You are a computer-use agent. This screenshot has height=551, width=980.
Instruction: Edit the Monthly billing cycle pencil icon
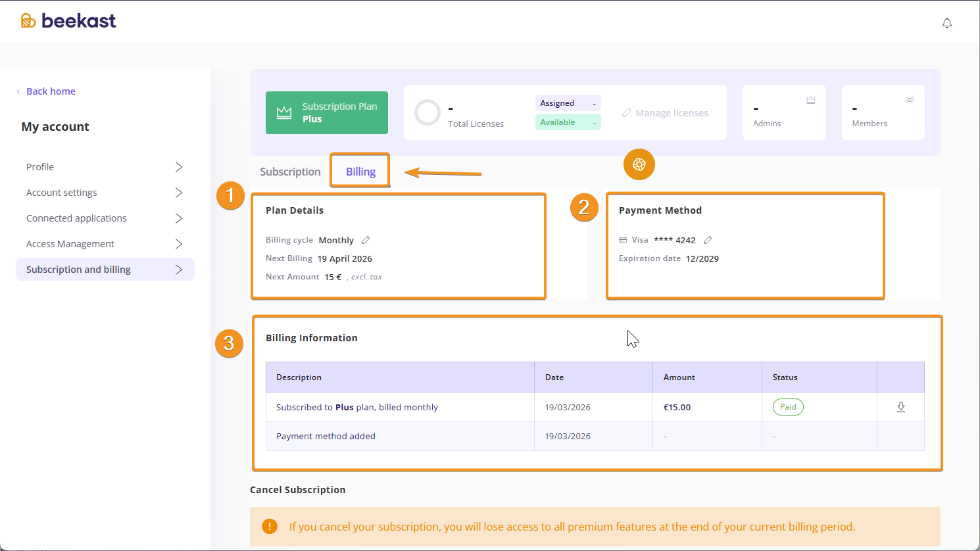(366, 240)
